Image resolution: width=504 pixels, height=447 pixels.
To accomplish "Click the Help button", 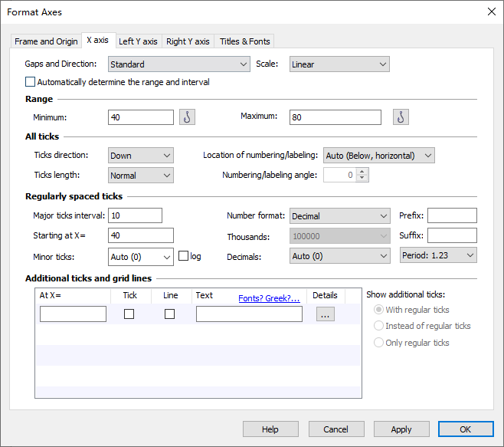I will pos(270,429).
